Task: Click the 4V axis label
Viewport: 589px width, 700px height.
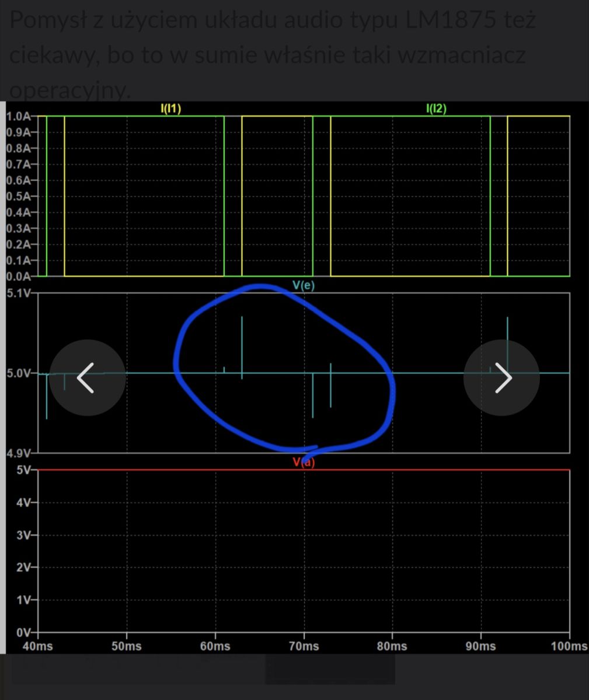Action: (23, 502)
